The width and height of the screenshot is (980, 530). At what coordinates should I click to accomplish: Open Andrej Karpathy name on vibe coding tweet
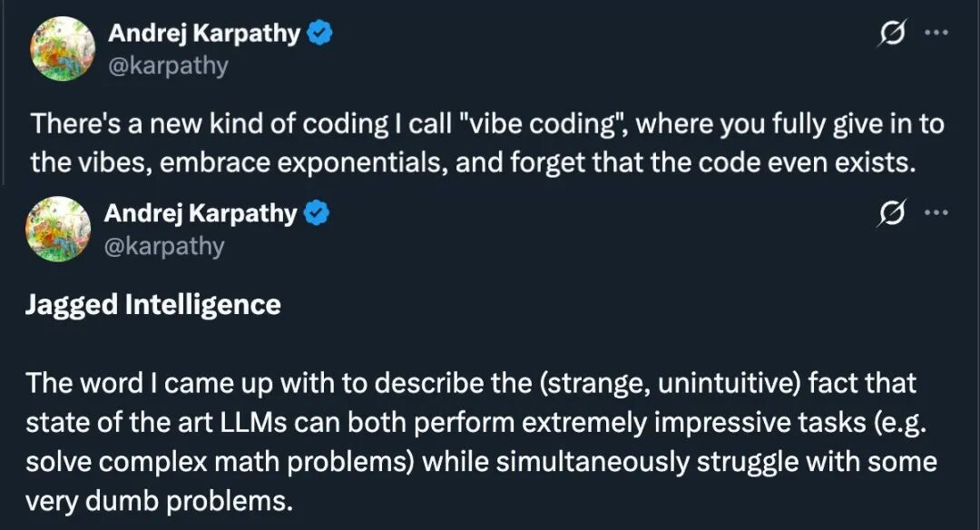click(x=206, y=34)
